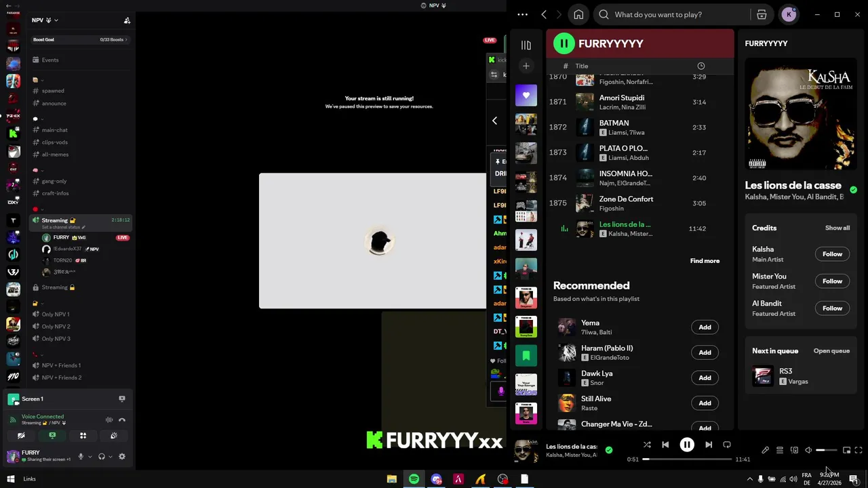Toggle lyrics microphone icon

click(766, 450)
